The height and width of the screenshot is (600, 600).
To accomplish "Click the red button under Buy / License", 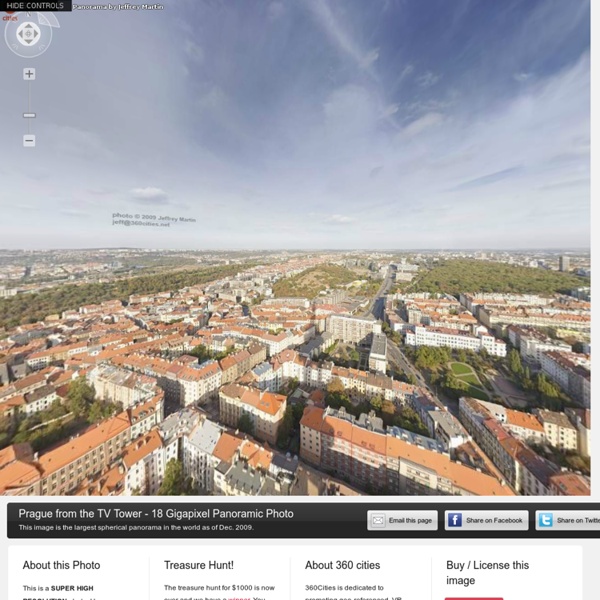I will [x=473, y=597].
